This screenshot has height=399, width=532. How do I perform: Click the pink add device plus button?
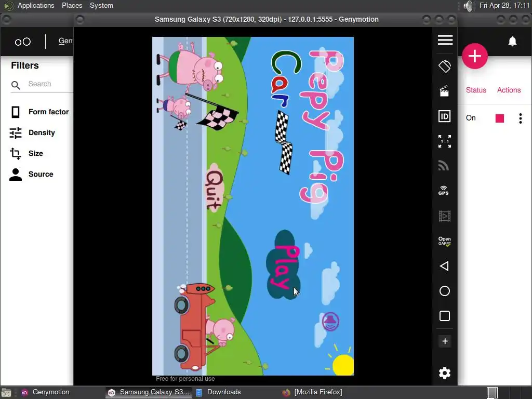pyautogui.click(x=475, y=56)
